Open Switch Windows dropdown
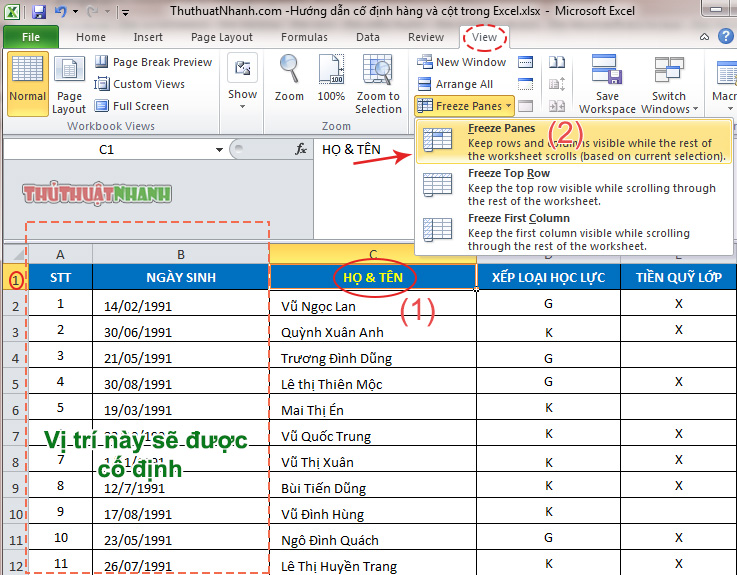This screenshot has height=575, width=737. [669, 84]
